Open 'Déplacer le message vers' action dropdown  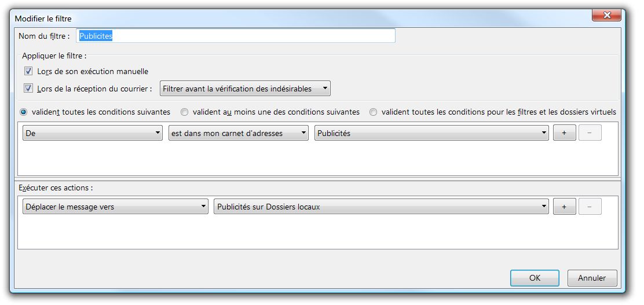pos(115,207)
